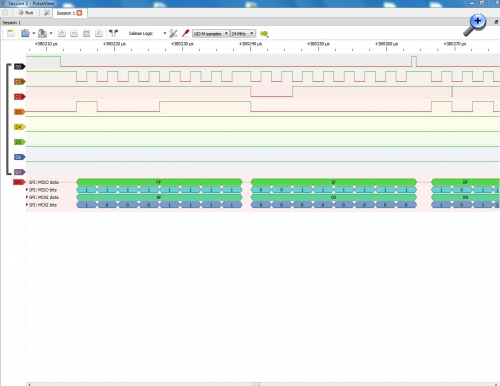Viewport: 500px width, 386px height.
Task: Switch to the Session 1 tab
Action: (66, 13)
